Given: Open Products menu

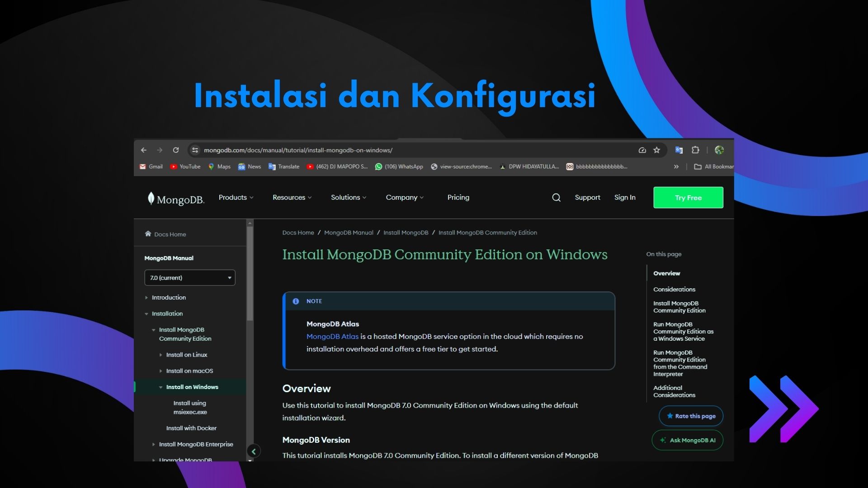Looking at the screenshot, I should tap(236, 197).
